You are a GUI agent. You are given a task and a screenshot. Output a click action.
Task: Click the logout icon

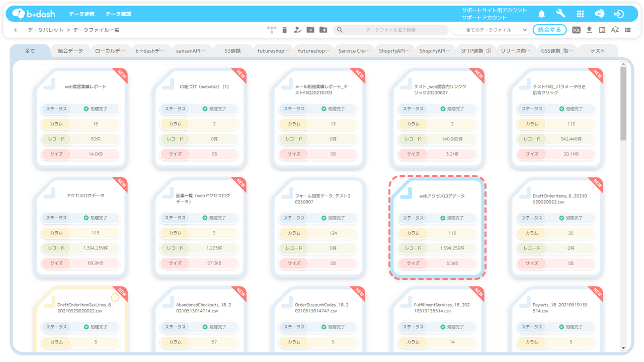(619, 14)
